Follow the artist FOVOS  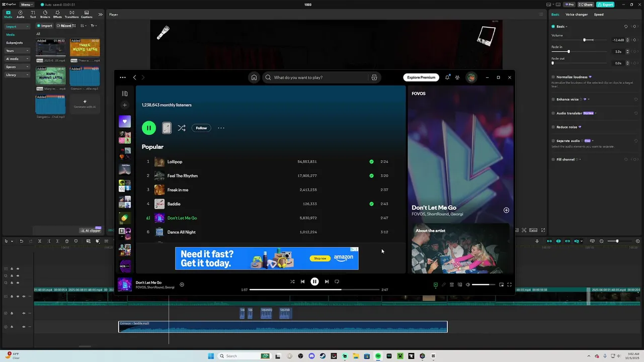pyautogui.click(x=201, y=128)
